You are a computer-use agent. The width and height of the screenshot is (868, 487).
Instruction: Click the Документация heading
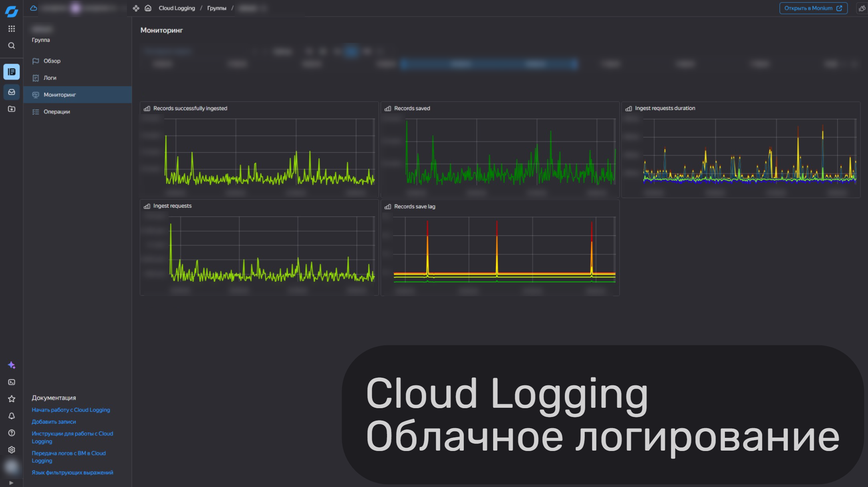pos(54,398)
